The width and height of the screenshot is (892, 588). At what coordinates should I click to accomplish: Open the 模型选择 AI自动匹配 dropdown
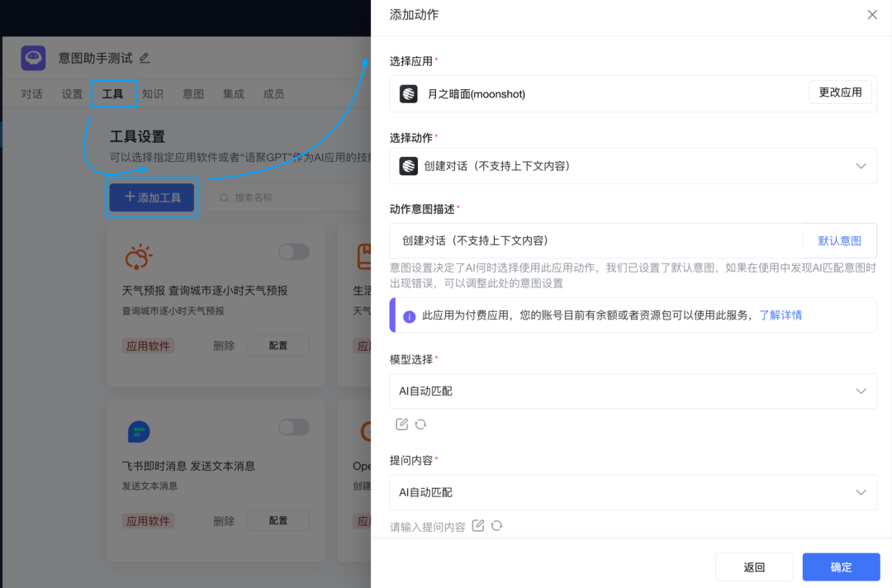pos(633,391)
